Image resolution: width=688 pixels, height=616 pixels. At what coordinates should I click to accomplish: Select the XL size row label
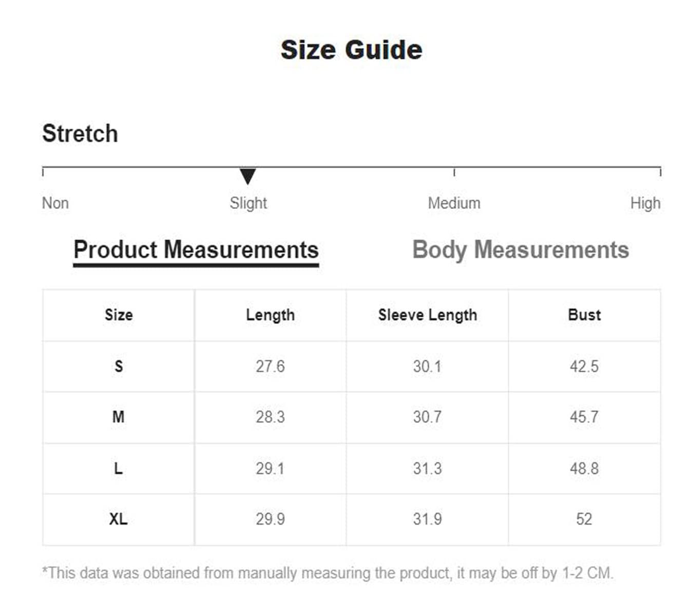(x=119, y=519)
